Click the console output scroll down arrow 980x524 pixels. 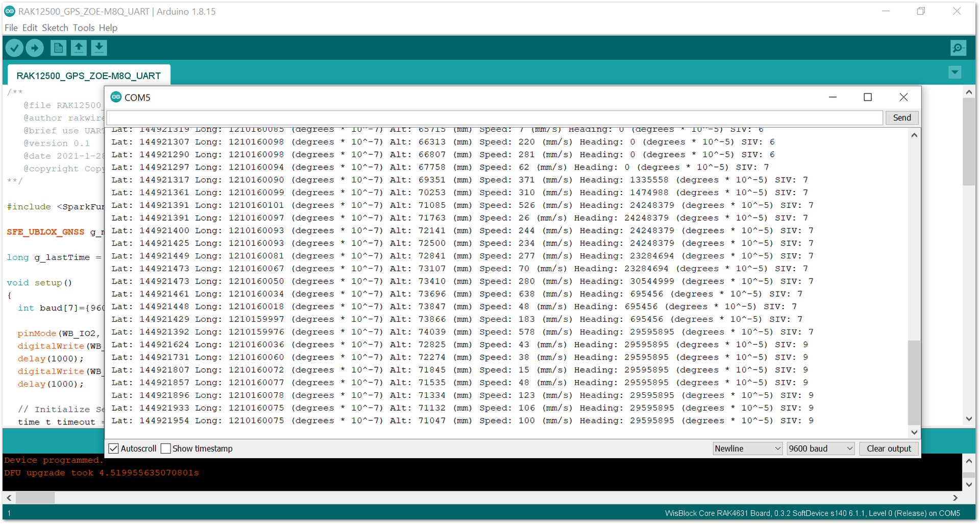969,484
